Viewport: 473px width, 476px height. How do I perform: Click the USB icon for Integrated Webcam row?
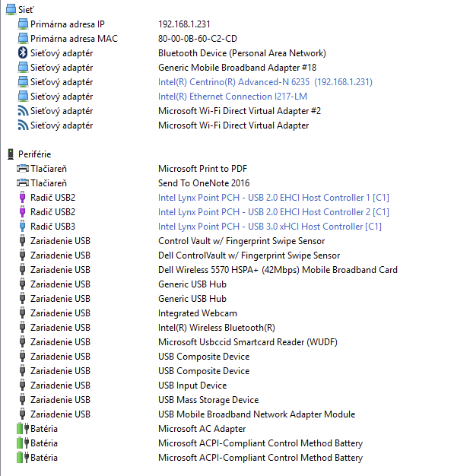23,313
